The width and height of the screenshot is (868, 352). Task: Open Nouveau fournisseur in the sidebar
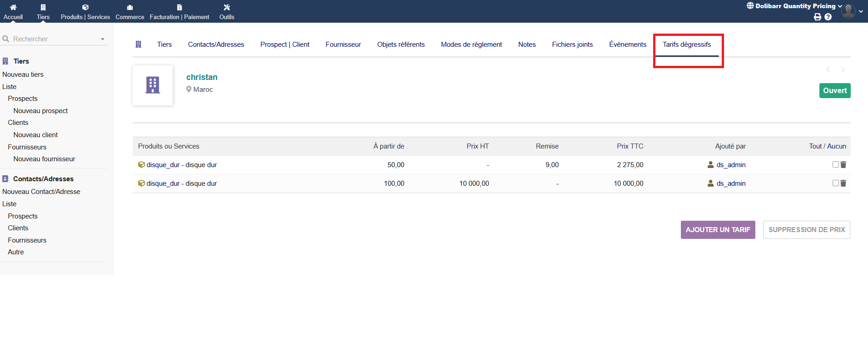coord(44,159)
